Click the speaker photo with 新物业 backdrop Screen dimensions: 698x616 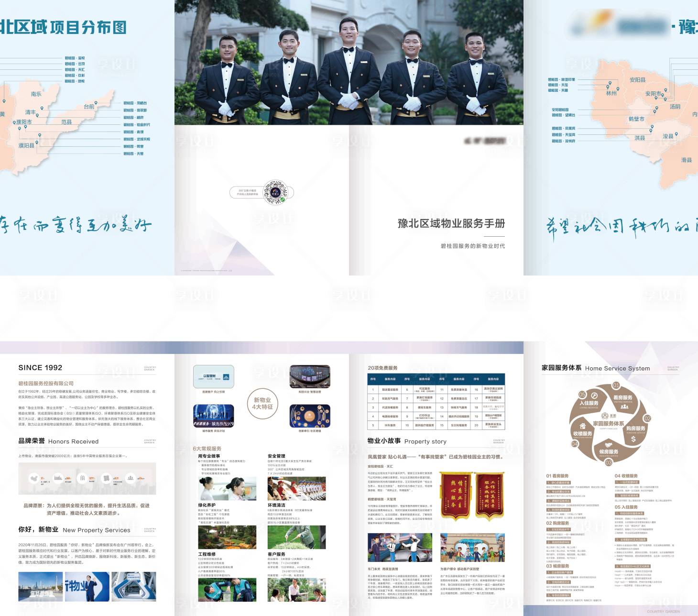tap(87, 586)
